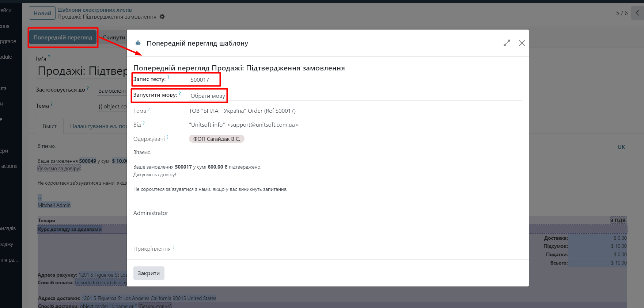This screenshot has width=644, height=308.
Task: Click the debug bug icon in dialog header
Action: pos(138,43)
